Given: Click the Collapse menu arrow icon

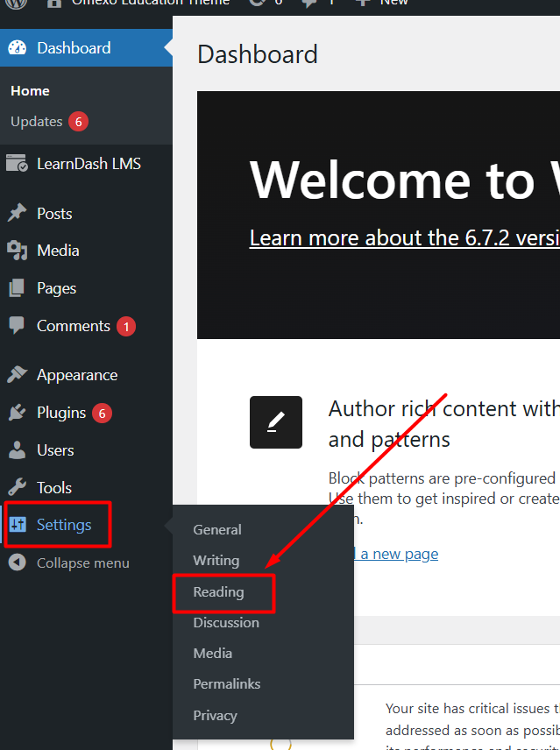Looking at the screenshot, I should [18, 562].
